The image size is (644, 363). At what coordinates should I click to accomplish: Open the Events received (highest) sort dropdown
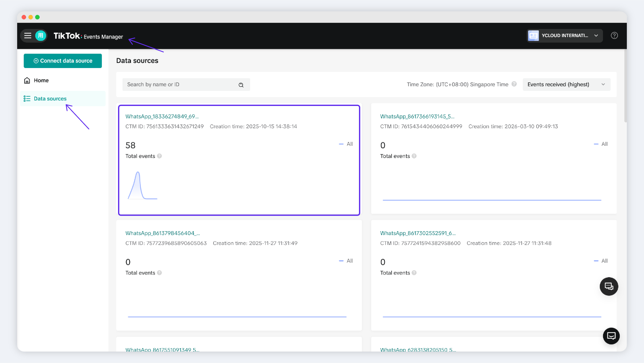pos(566,85)
